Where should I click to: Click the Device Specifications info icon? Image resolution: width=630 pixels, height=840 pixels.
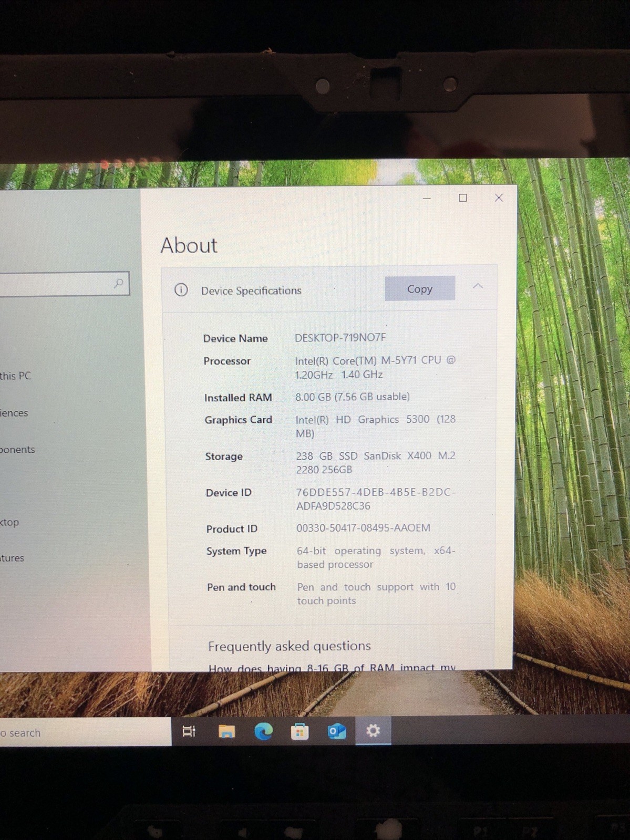pos(181,290)
